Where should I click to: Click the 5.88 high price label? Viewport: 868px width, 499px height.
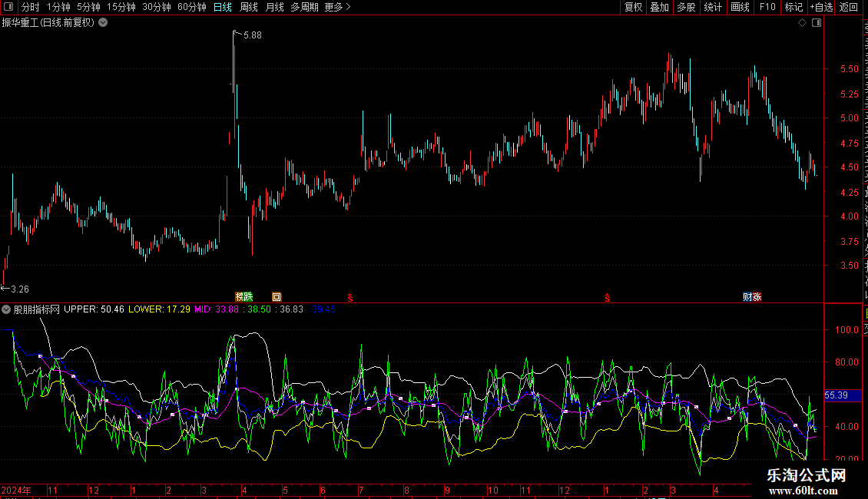[253, 35]
